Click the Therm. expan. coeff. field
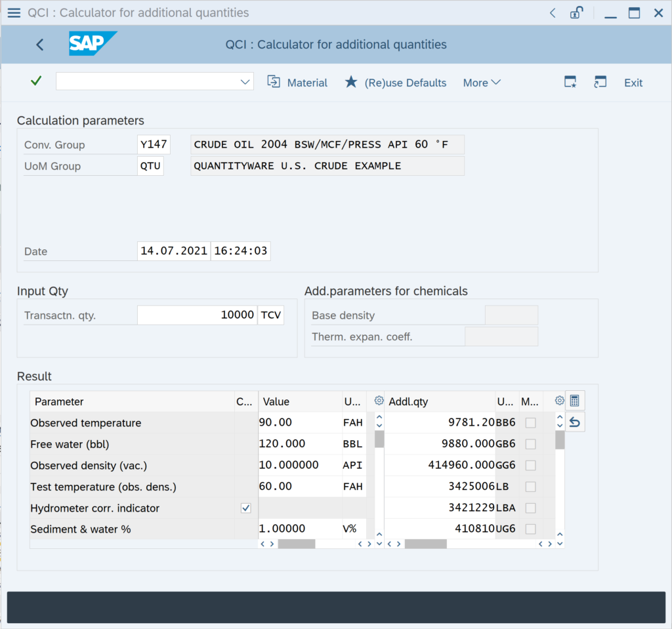Image resolution: width=672 pixels, height=629 pixels. tap(501, 336)
